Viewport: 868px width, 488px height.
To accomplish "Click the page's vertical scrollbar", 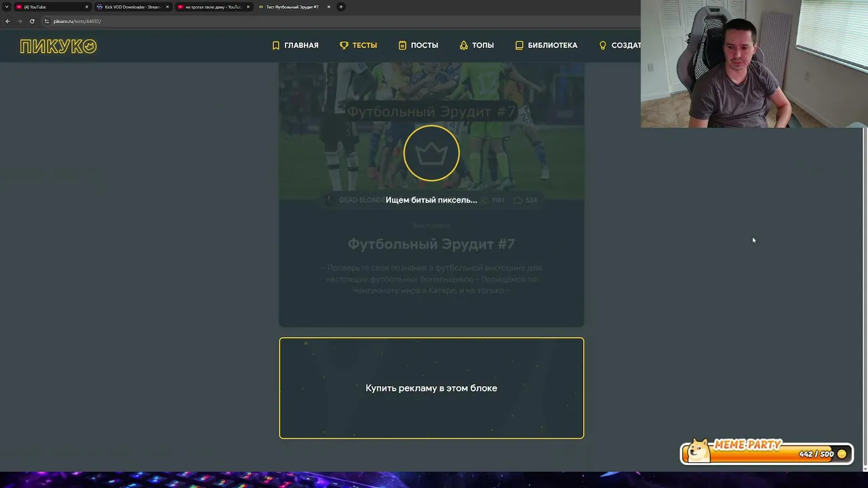I will (865, 298).
